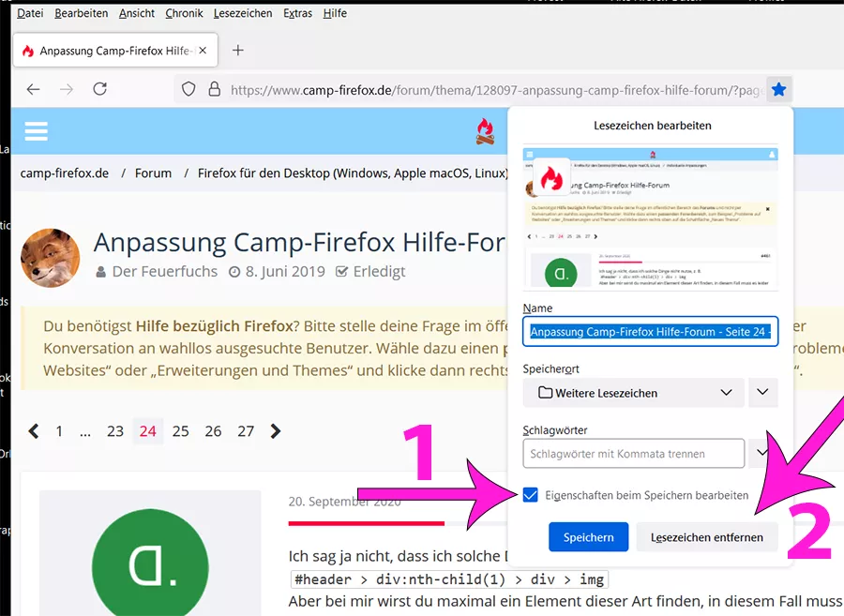Viewport: 844px width, 616px height.
Task: Open the tracking protection shield icon
Action: point(188,89)
